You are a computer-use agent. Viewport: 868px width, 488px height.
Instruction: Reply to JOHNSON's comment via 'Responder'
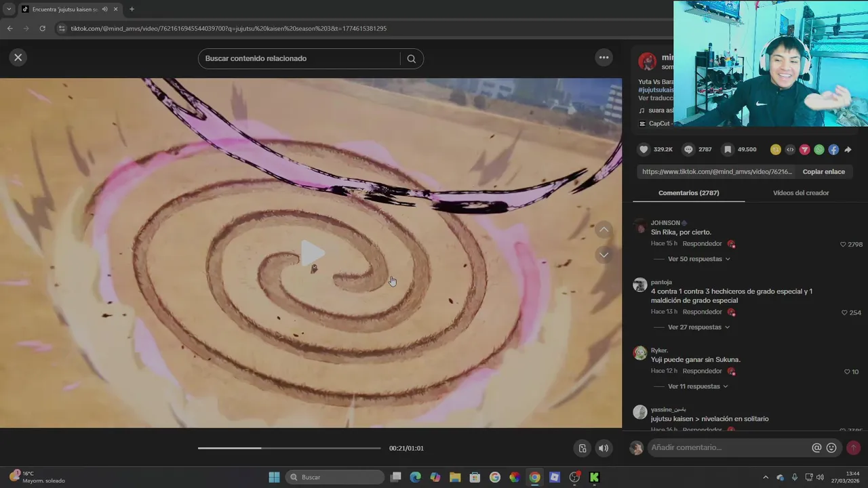[x=702, y=243]
